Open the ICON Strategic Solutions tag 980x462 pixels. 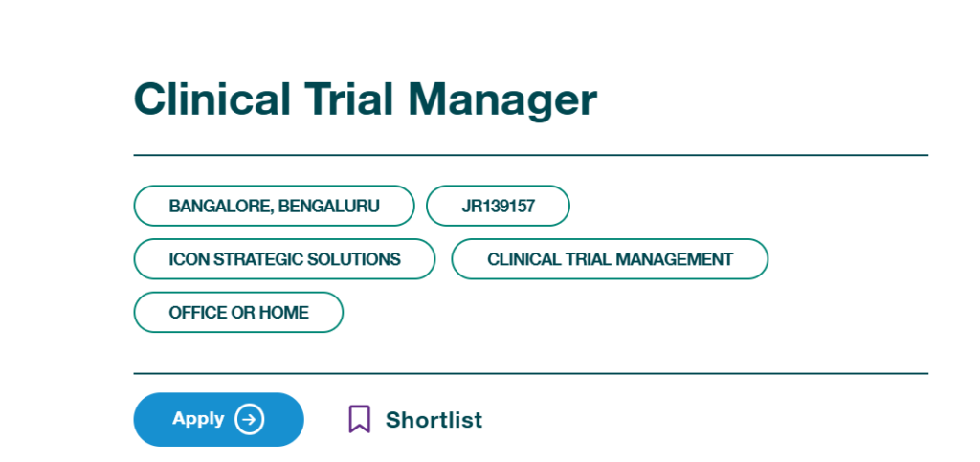(x=284, y=259)
